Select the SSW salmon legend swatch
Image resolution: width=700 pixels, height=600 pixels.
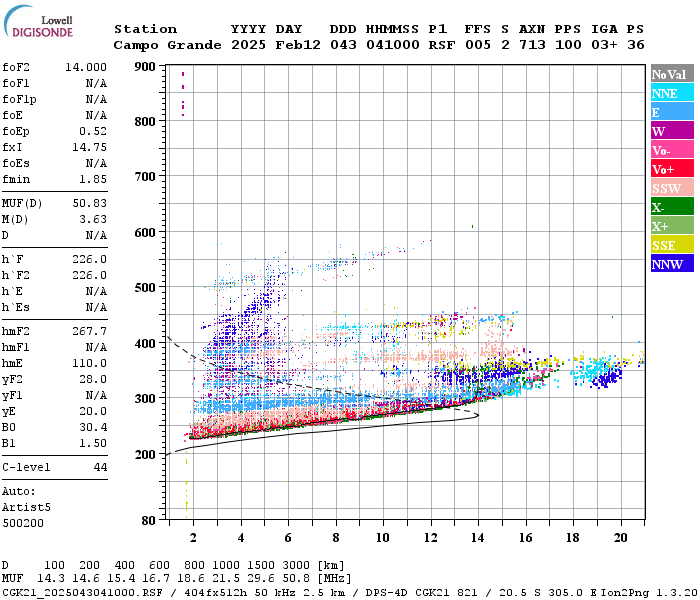672,188
